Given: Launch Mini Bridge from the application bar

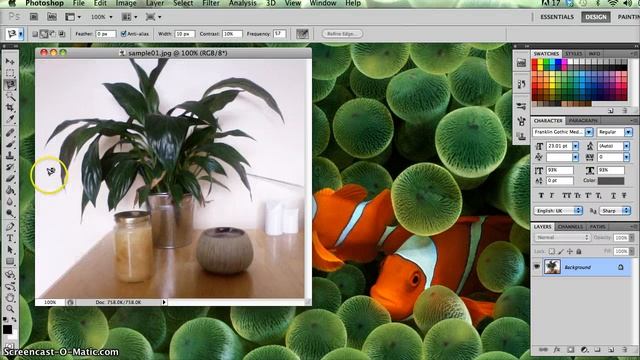Looking at the screenshot, I should pyautogui.click(x=52, y=17).
